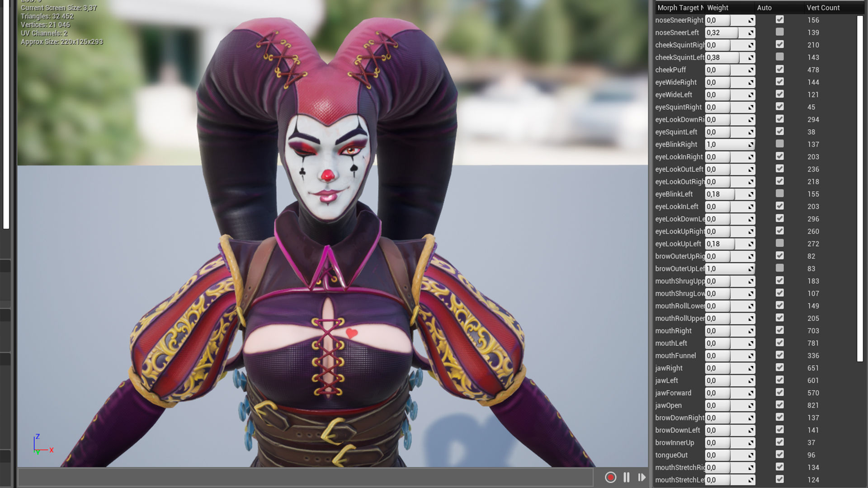Image resolution: width=868 pixels, height=488 pixels.
Task: Click the Morph Target Name column header
Action: pyautogui.click(x=679, y=8)
